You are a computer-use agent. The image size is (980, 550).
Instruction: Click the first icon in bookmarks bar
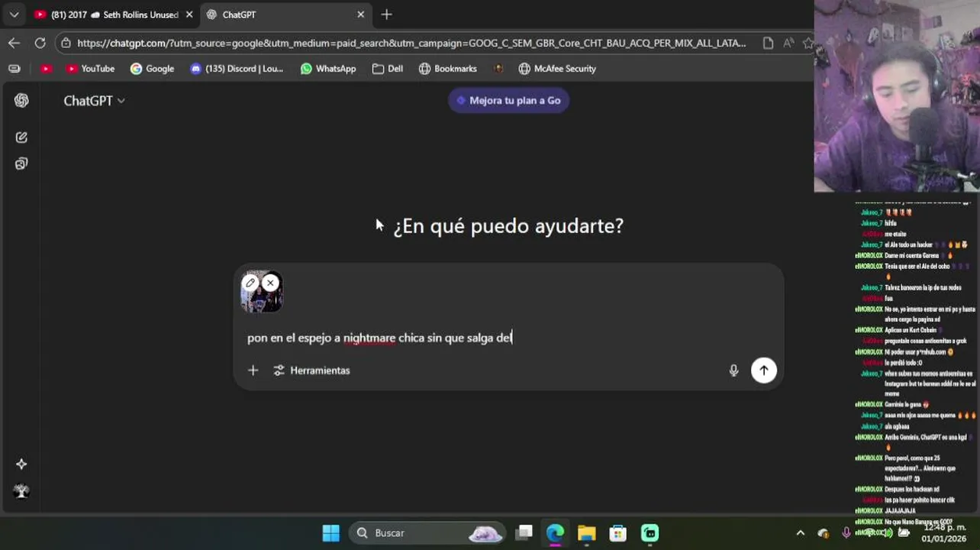(x=14, y=69)
